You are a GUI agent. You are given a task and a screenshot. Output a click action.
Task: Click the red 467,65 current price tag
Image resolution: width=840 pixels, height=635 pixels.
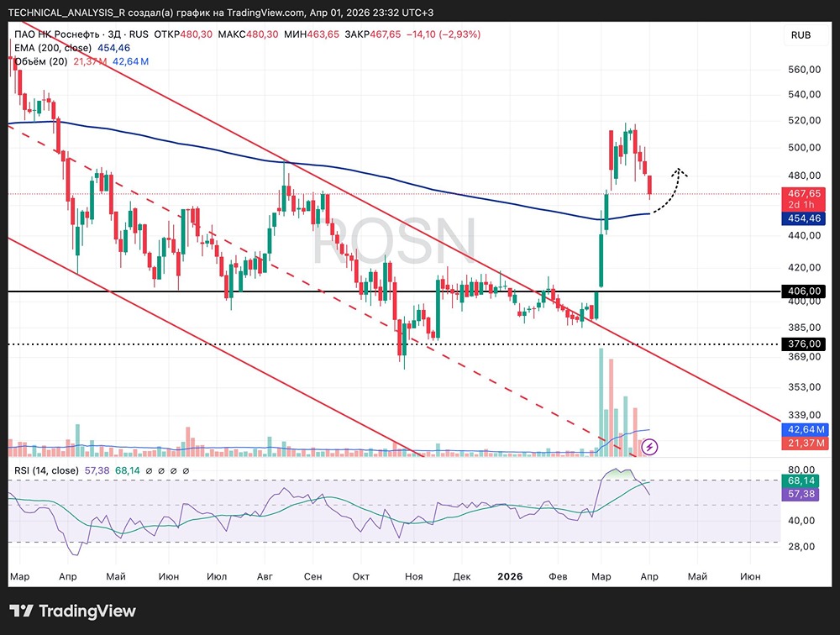[804, 199]
